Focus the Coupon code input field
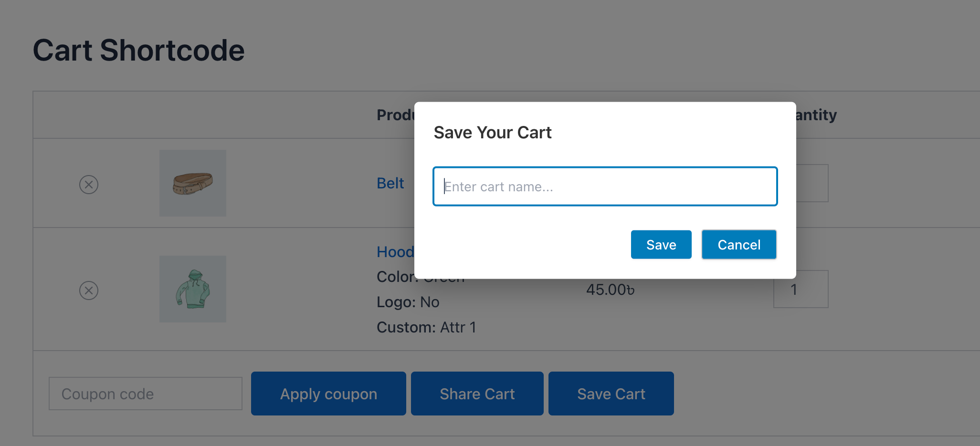This screenshot has width=980, height=446. coord(145,393)
